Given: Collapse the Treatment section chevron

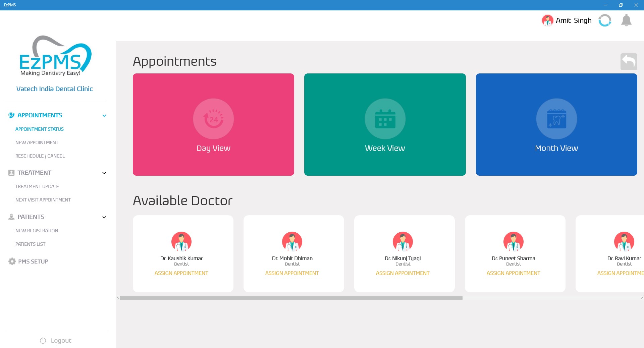Looking at the screenshot, I should [x=104, y=173].
